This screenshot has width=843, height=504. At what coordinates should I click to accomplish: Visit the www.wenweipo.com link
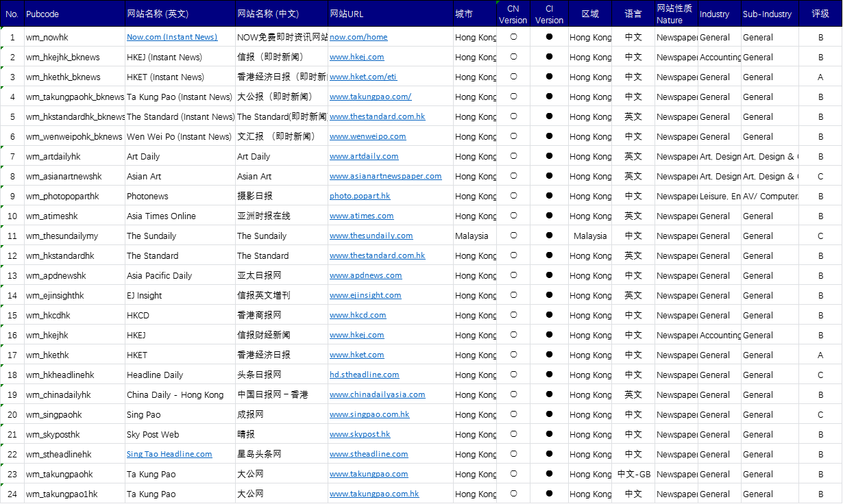coord(368,136)
